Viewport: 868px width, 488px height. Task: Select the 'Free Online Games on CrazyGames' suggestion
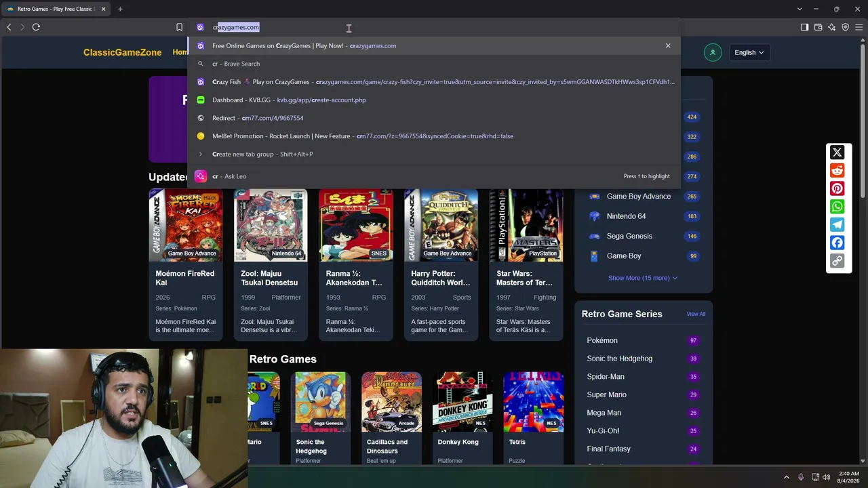tap(434, 45)
